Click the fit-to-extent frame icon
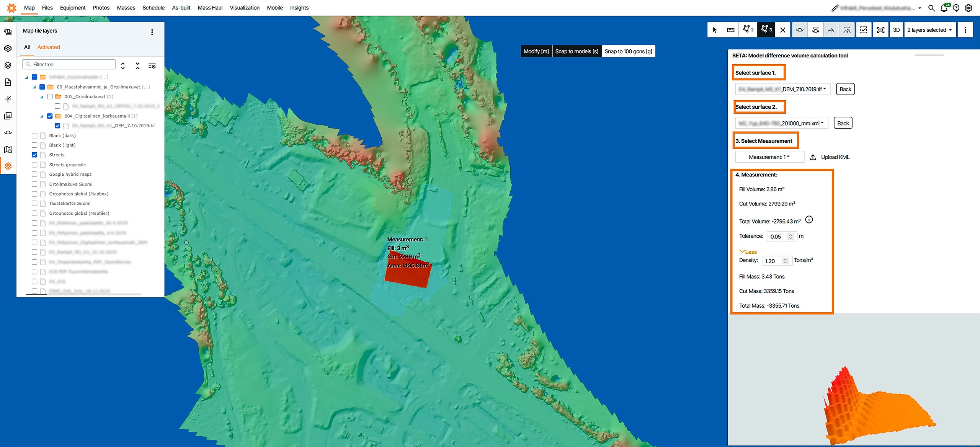Image resolution: width=980 pixels, height=447 pixels. 880,30
